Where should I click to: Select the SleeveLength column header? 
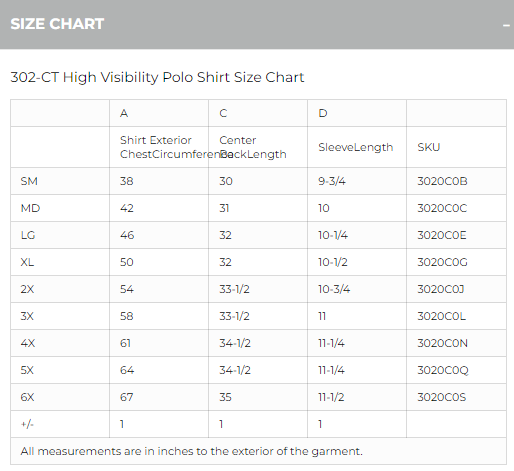[x=357, y=147]
